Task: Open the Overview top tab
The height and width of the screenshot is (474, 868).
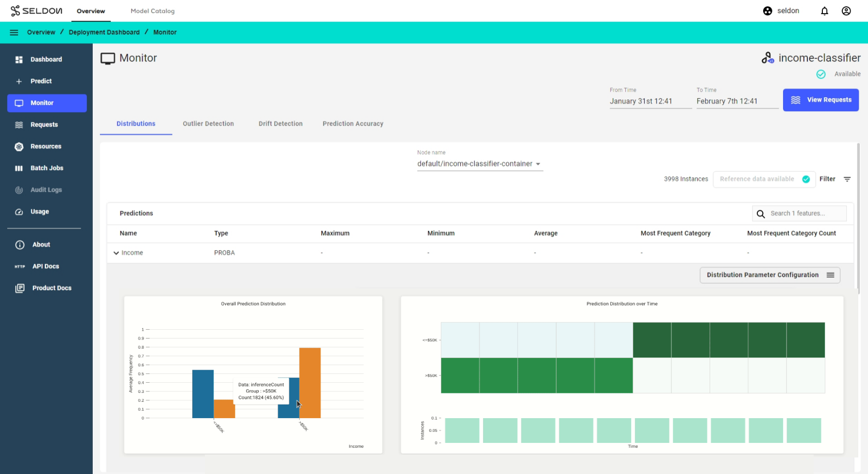Action: (x=91, y=11)
